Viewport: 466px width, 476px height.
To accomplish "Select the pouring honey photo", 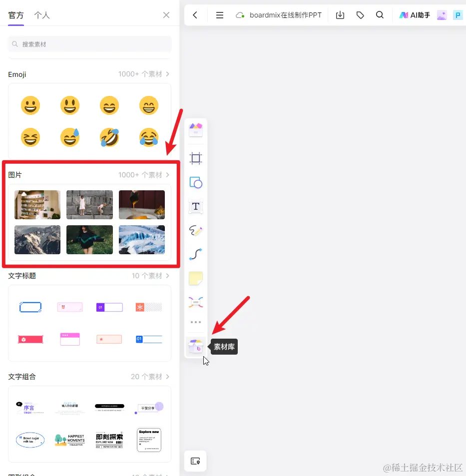I will pyautogui.click(x=142, y=205).
